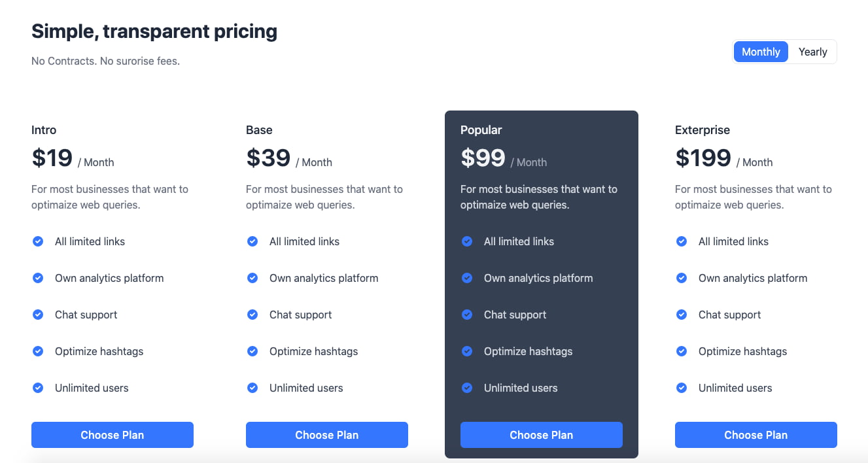Click the checkmark beside Intro's Unlimited users
This screenshot has width=868, height=463.
pyautogui.click(x=38, y=388)
